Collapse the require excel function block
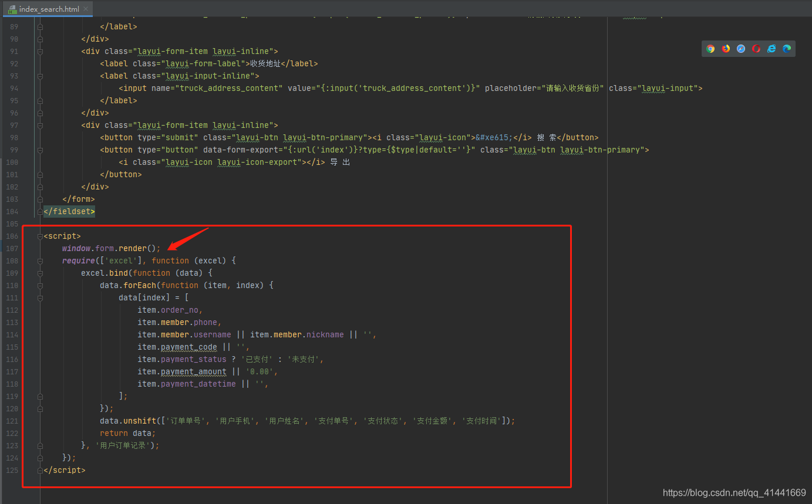 (x=40, y=261)
